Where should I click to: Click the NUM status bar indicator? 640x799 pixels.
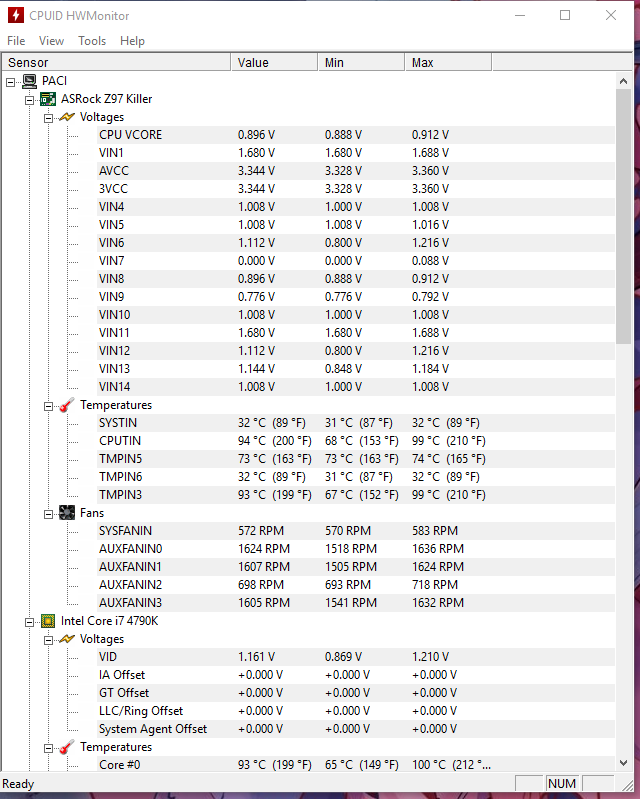pyautogui.click(x=562, y=783)
